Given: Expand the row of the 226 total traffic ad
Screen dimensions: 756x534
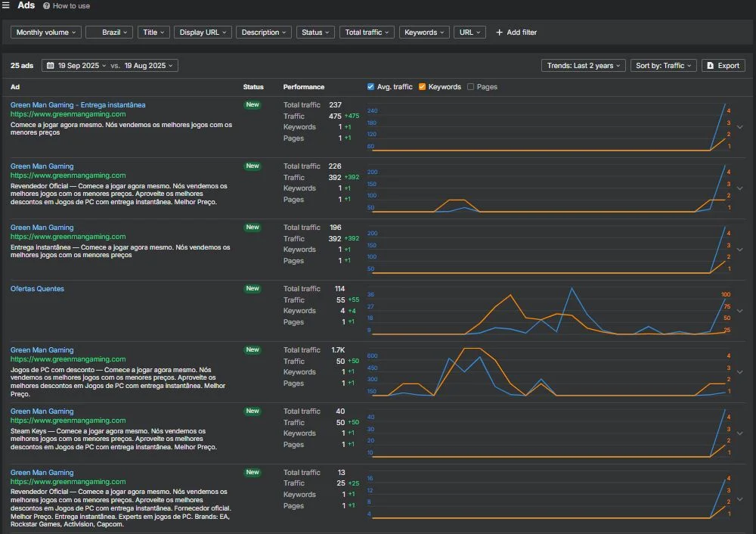Looking at the screenshot, I should coord(739,188).
